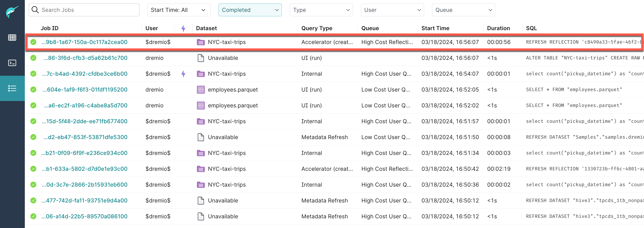644x228 pixels.
Task: Open job link ...9b8-1a67-150a-0c117a2cea00
Action: click(x=85, y=42)
